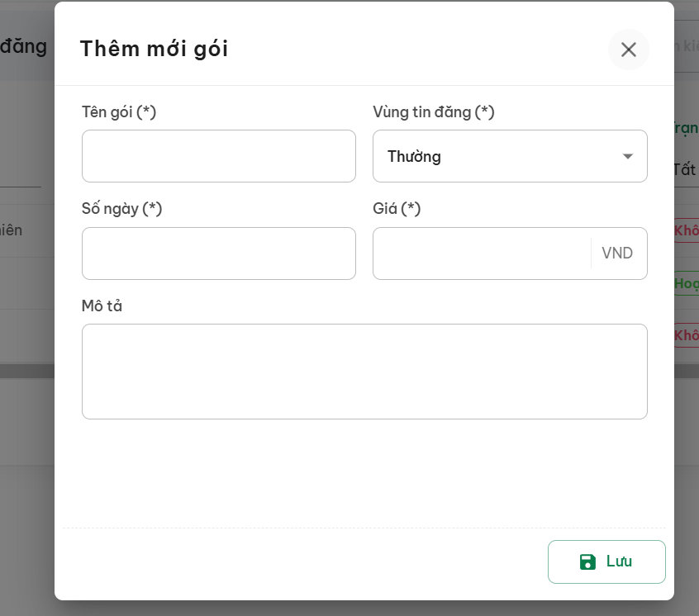Viewport: 699px width, 616px height.
Task: Click the Tên gói input field
Action: (218, 156)
